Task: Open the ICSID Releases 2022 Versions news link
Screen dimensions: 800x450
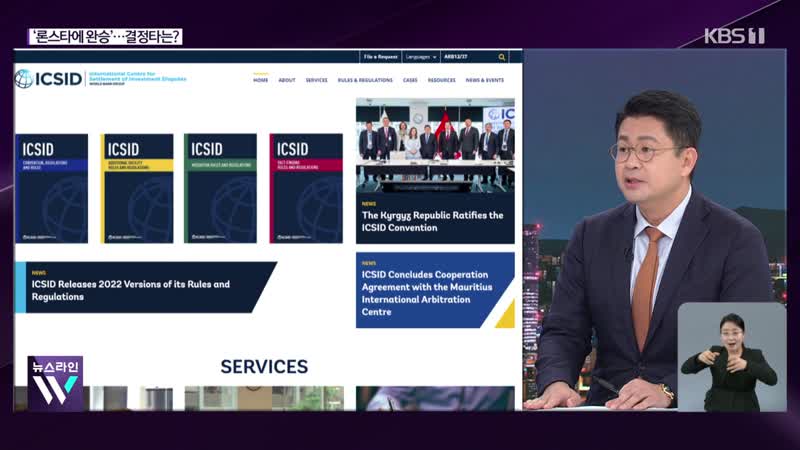Action: (x=130, y=290)
